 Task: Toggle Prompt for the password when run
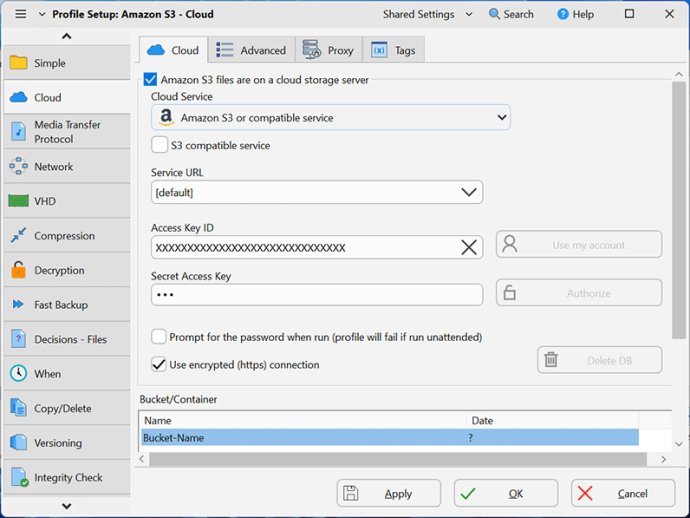coord(159,337)
